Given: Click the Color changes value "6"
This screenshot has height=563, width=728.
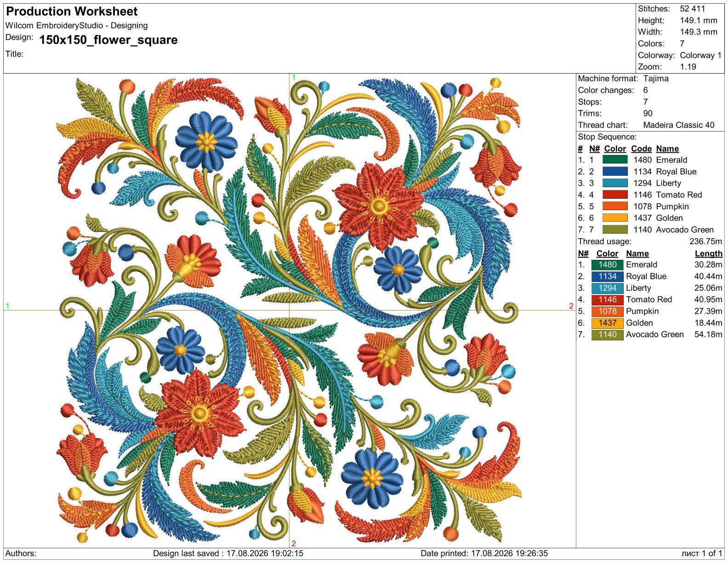Looking at the screenshot, I should click(x=646, y=90).
